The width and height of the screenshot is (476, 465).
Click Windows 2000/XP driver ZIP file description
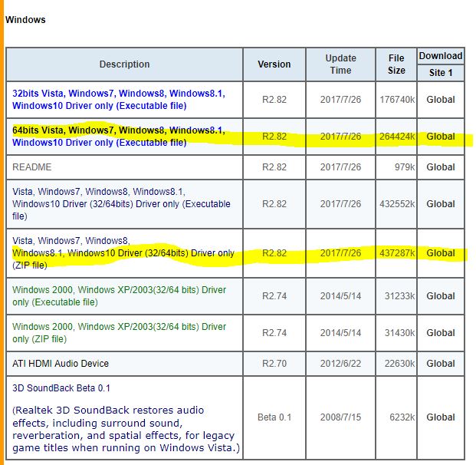point(120,332)
